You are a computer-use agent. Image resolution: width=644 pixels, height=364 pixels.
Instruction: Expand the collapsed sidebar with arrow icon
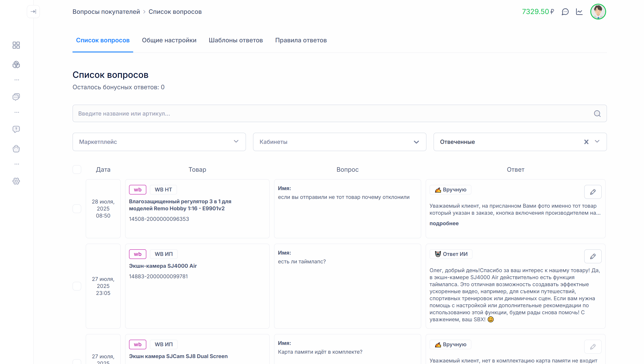click(x=33, y=12)
